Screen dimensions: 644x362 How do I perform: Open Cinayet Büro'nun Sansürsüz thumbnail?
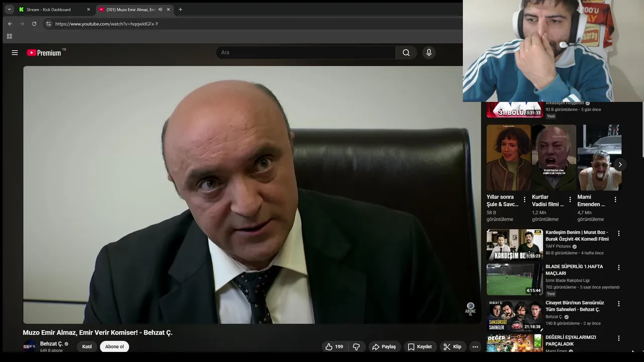coord(514,316)
